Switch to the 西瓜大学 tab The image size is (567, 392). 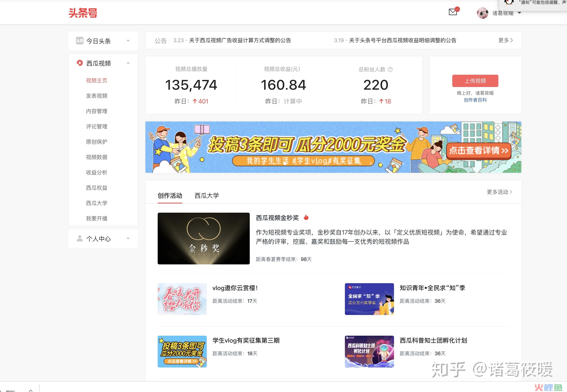pos(207,196)
